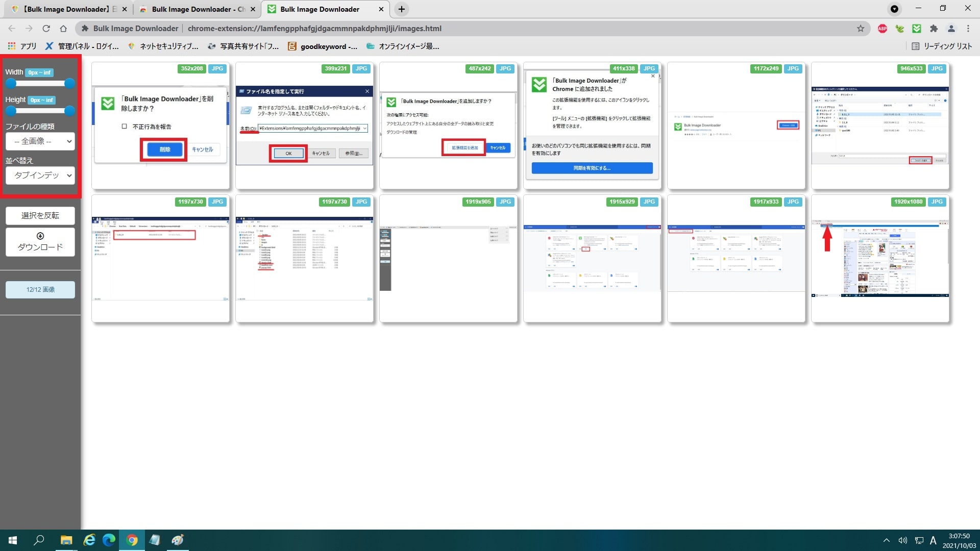The image size is (980, 551).
Task: Click the left Width slider handle
Action: pyautogui.click(x=11, y=83)
